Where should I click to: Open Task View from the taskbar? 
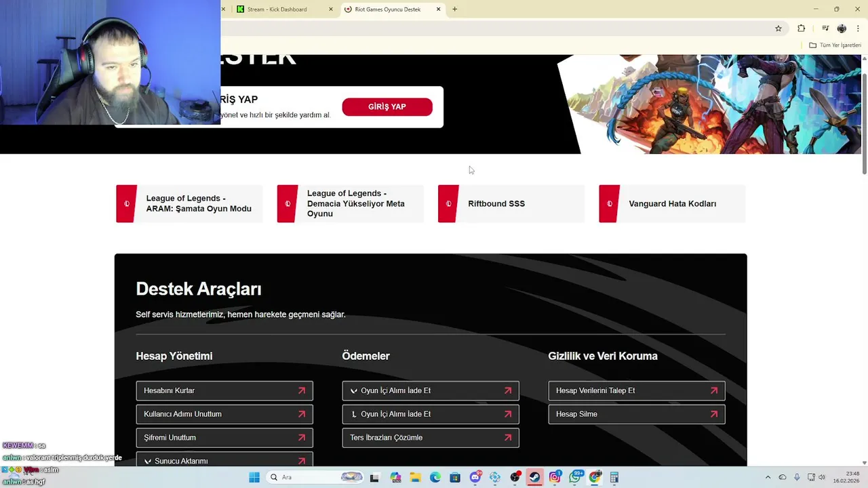[x=374, y=477]
